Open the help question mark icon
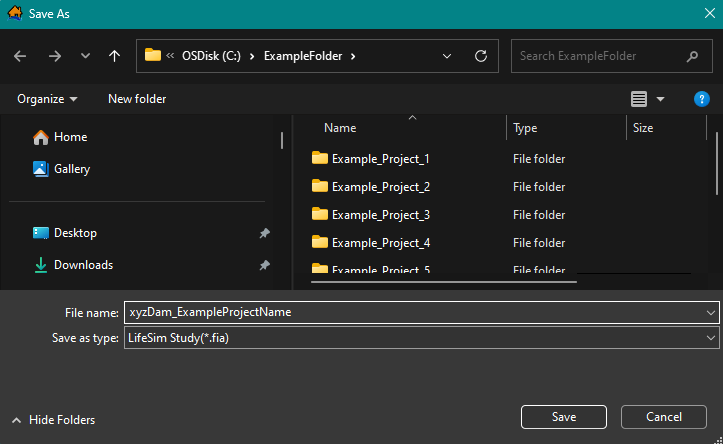This screenshot has width=723, height=444. click(701, 99)
